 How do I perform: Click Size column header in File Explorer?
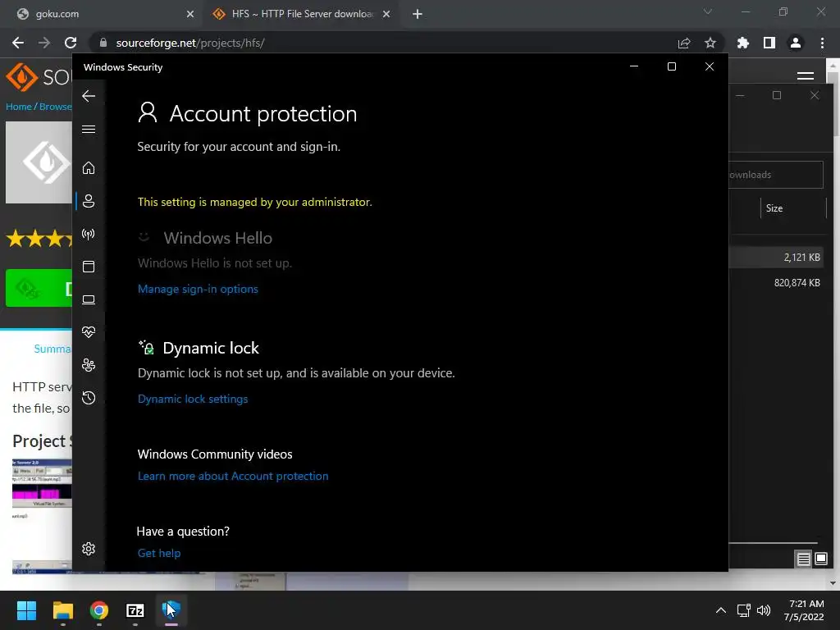774,208
